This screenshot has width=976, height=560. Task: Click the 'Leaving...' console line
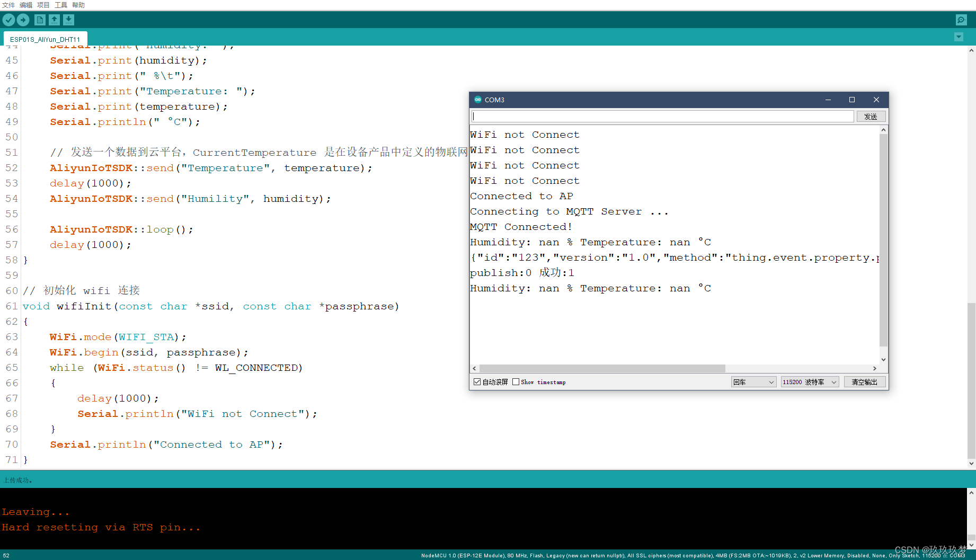(36, 512)
